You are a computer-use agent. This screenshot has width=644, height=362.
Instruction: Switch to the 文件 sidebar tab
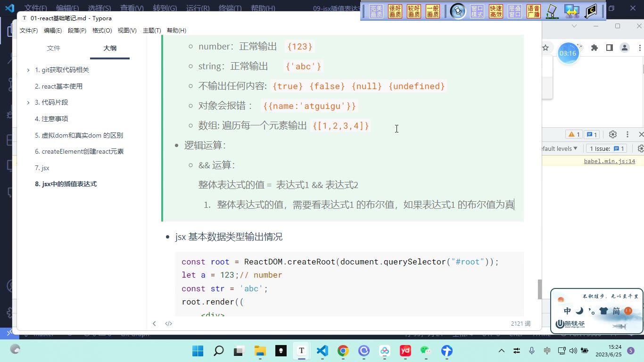tap(54, 48)
